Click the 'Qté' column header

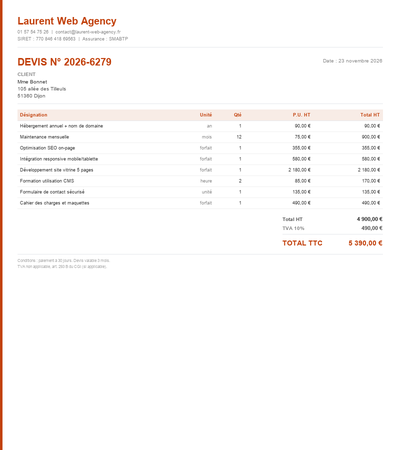[237, 115]
